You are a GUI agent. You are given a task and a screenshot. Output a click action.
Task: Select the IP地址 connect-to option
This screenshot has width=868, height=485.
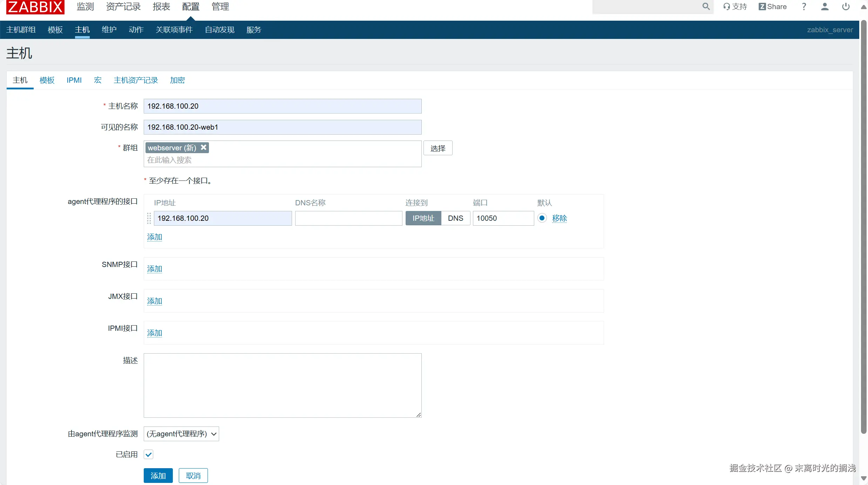(423, 218)
